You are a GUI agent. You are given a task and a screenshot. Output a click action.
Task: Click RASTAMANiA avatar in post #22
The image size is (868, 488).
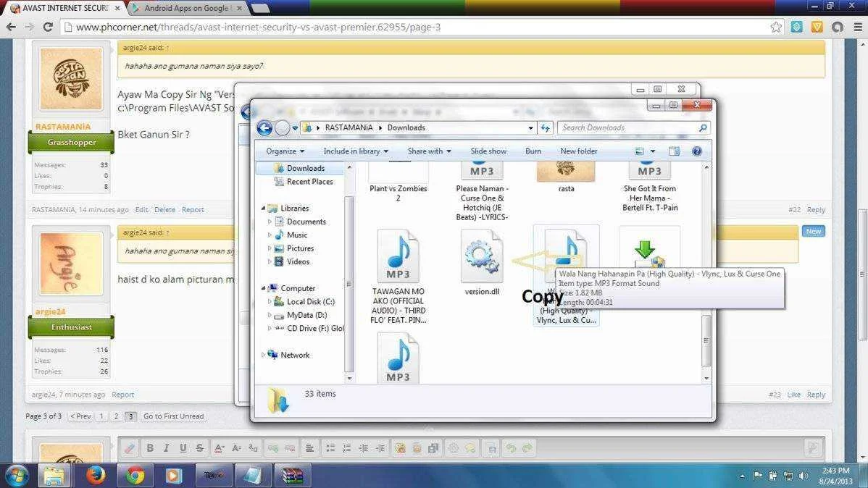(71, 79)
